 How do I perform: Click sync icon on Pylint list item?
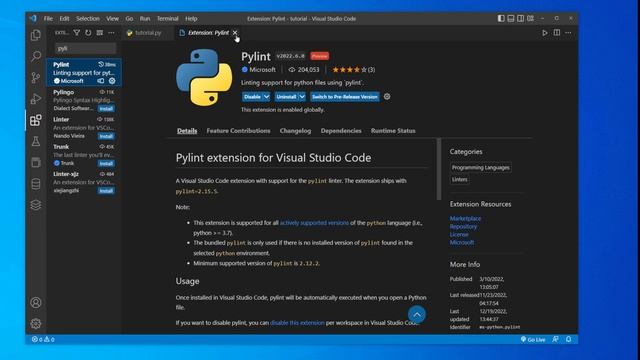pos(101,81)
